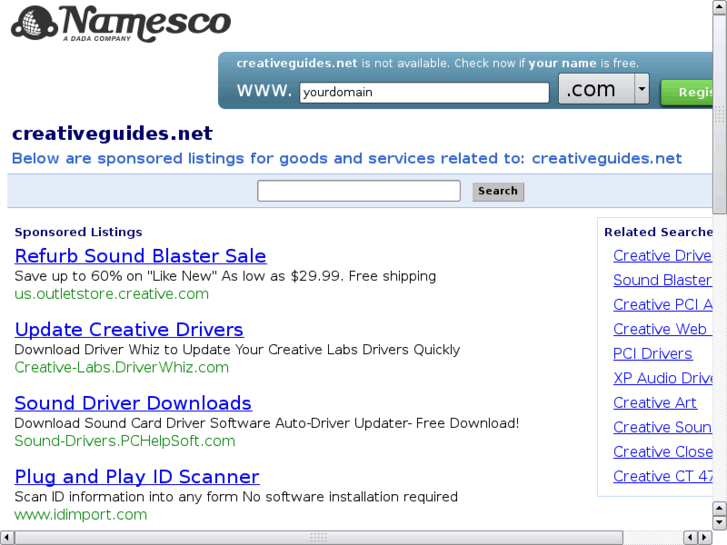Screen dimensions: 727x545
Task: Click the horizontal scrollbar left arrow at far left
Action: (6, 538)
